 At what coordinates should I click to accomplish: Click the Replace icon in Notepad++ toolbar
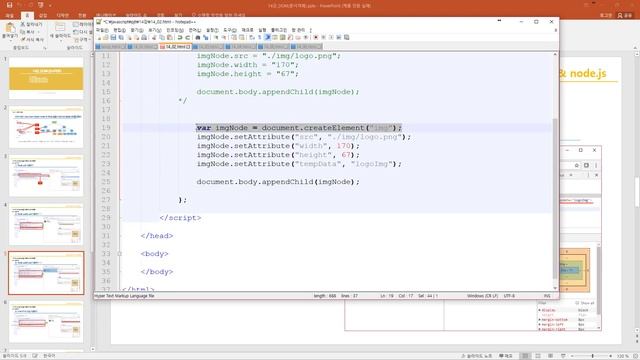click(x=206, y=38)
